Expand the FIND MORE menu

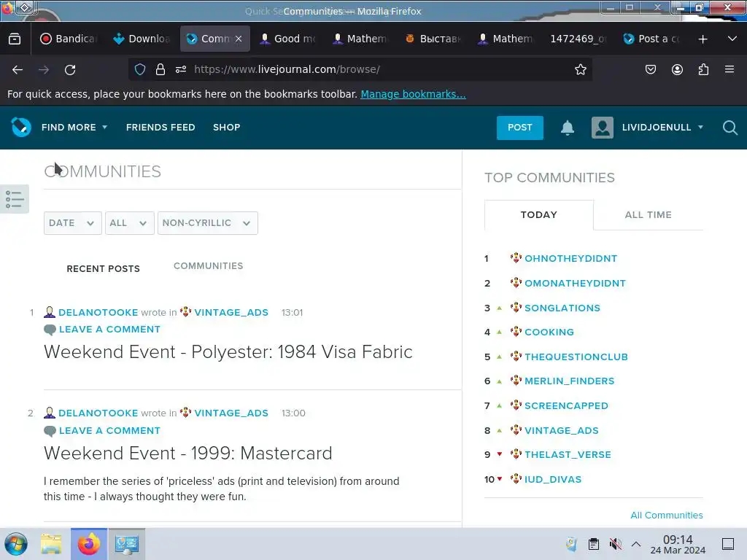tap(74, 127)
